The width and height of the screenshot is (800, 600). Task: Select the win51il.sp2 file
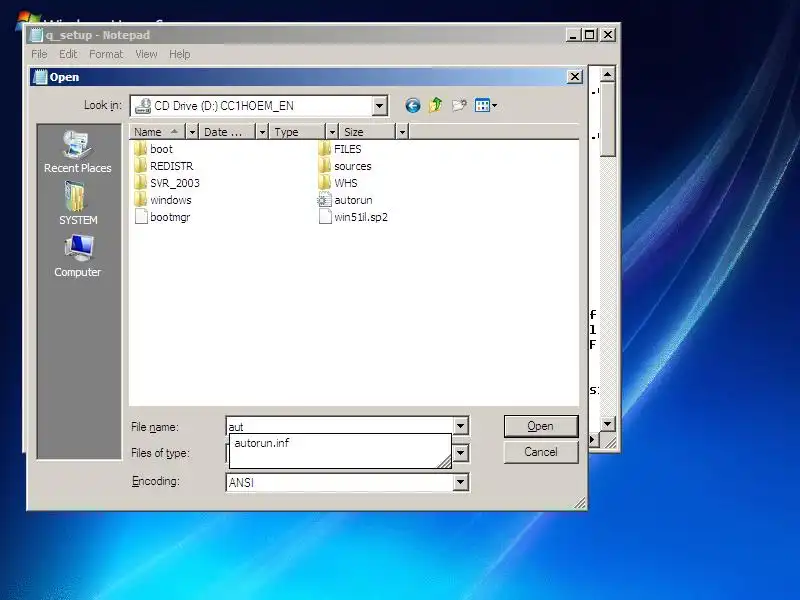tap(353, 217)
